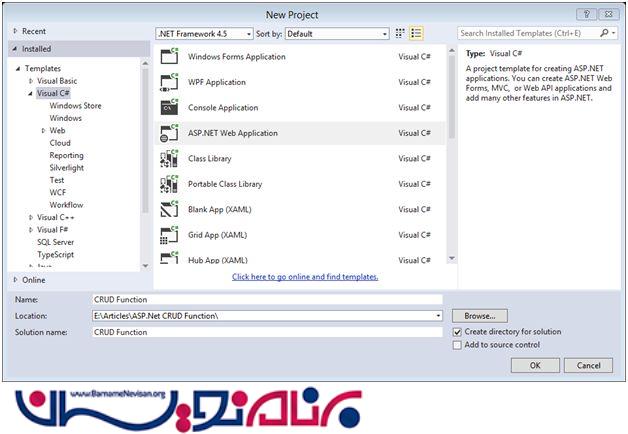Expand the Visual Basic node
The image size is (628, 434).
(x=31, y=81)
